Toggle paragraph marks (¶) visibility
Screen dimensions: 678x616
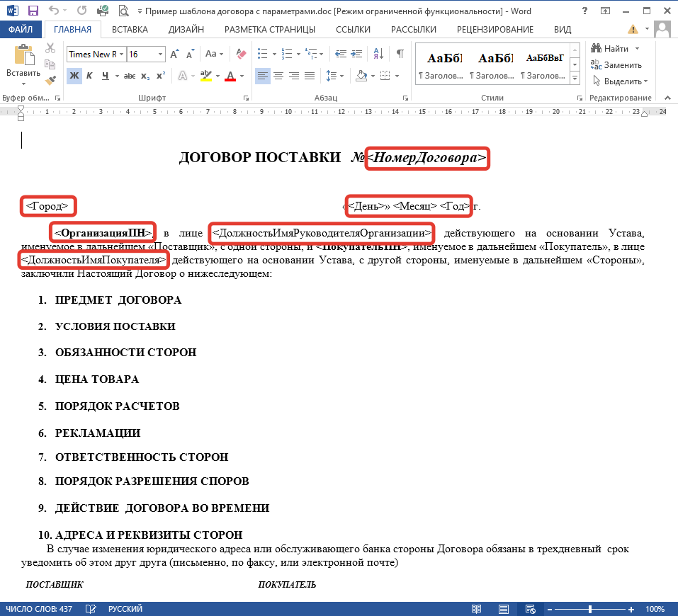[400, 55]
